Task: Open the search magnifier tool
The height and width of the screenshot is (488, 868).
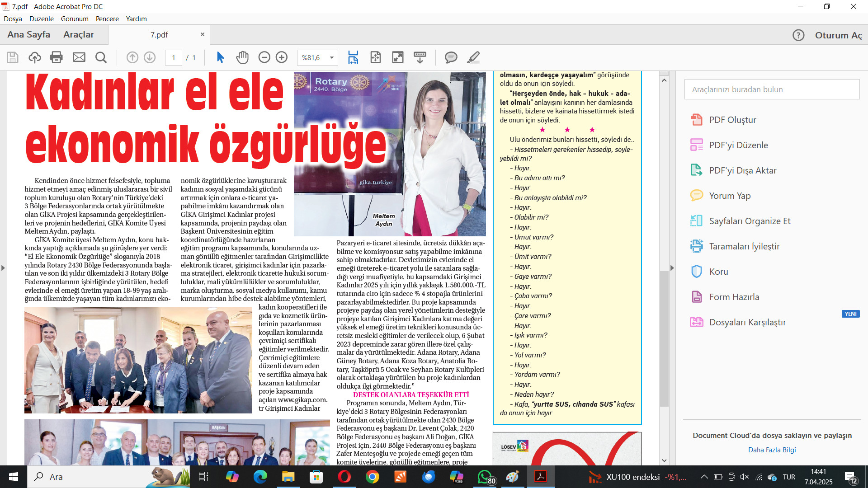Action: (x=101, y=57)
